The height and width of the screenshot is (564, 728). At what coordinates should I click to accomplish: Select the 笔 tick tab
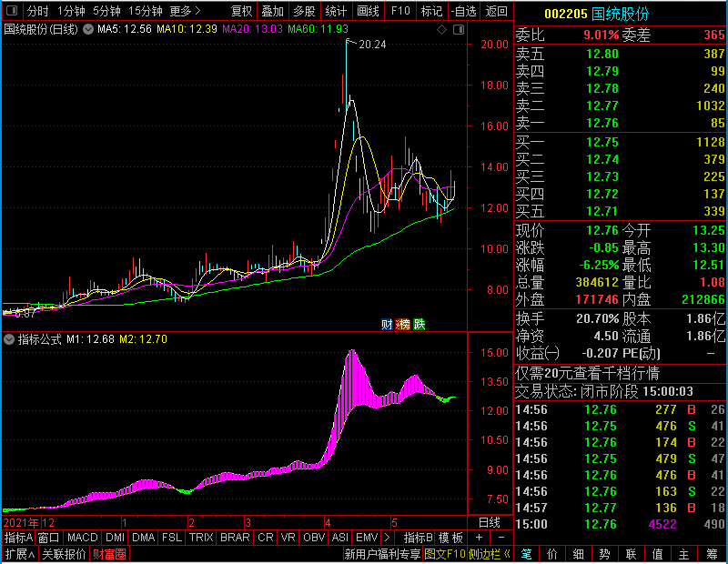526,554
